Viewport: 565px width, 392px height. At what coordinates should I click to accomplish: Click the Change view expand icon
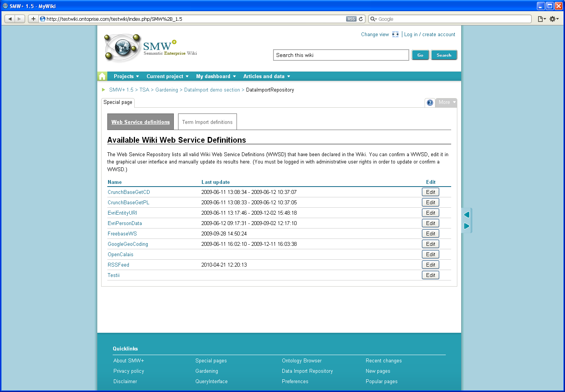pyautogui.click(x=395, y=34)
